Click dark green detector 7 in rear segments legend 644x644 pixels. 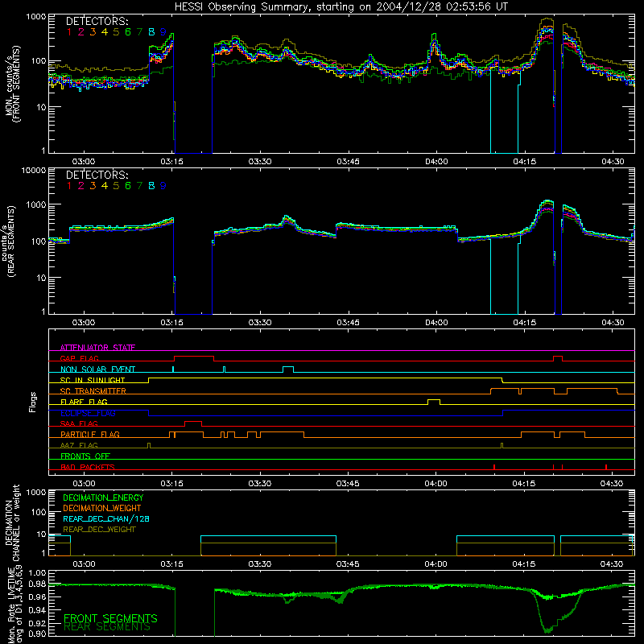click(x=139, y=186)
